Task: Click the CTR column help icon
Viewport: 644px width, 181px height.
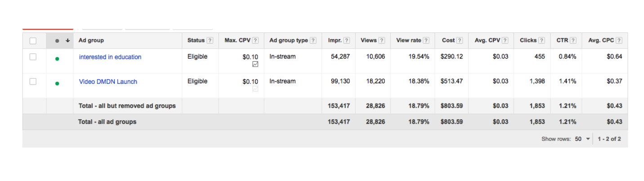Action: pyautogui.click(x=573, y=41)
